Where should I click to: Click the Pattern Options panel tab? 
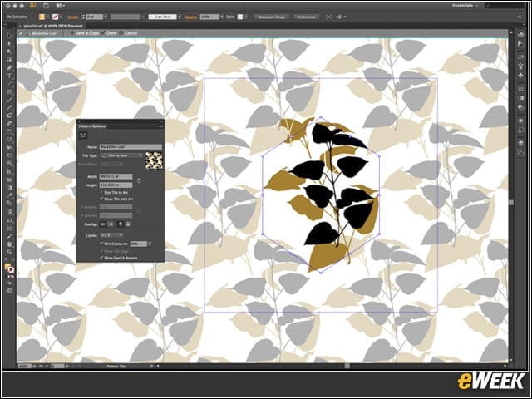(92, 126)
